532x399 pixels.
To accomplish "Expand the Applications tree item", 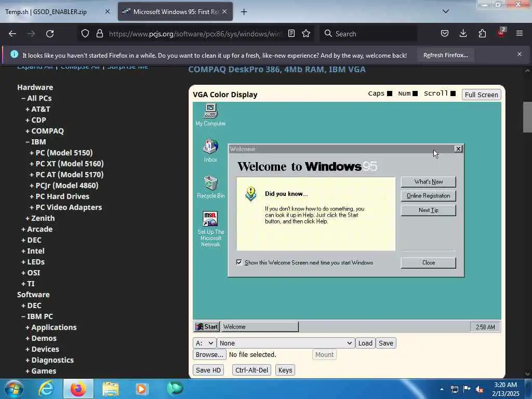I will (51, 327).
